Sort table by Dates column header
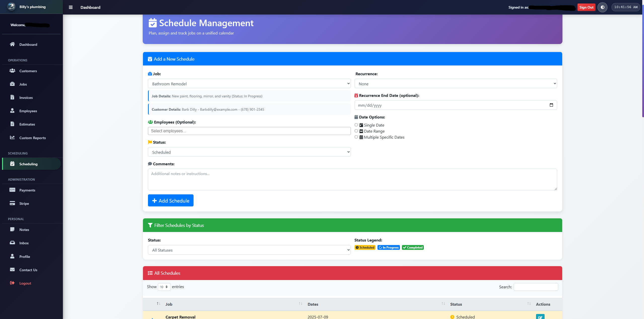Viewport: 644px width, 319px height. 313,304
